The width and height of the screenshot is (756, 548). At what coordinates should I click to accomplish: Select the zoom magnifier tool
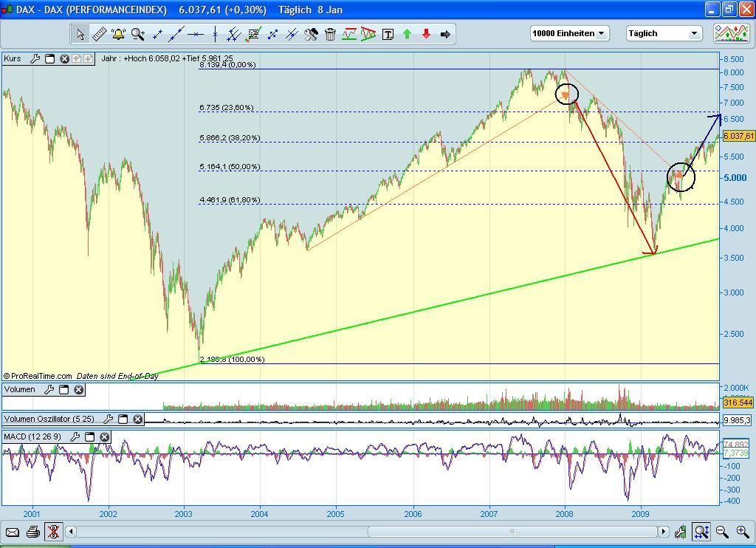pos(137,33)
